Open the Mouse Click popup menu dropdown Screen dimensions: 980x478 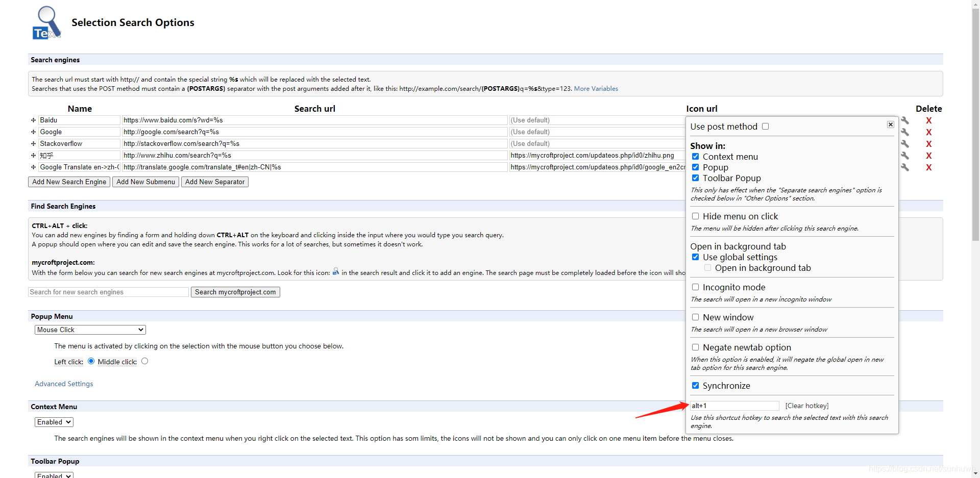(x=90, y=330)
